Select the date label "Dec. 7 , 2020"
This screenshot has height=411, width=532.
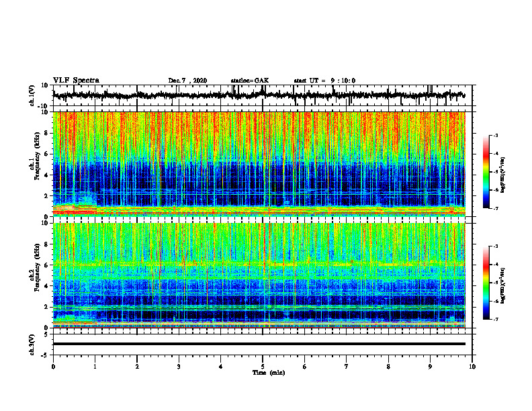pos(187,81)
